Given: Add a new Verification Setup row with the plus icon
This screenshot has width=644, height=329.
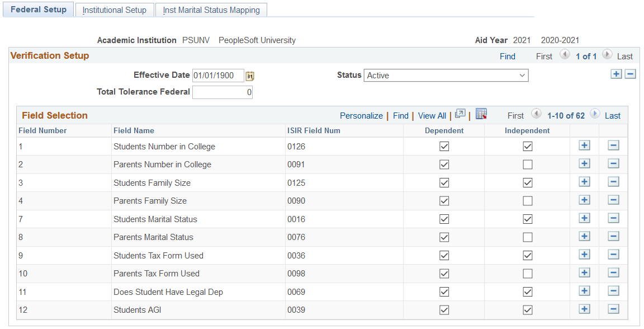Looking at the screenshot, I should click(x=616, y=73).
